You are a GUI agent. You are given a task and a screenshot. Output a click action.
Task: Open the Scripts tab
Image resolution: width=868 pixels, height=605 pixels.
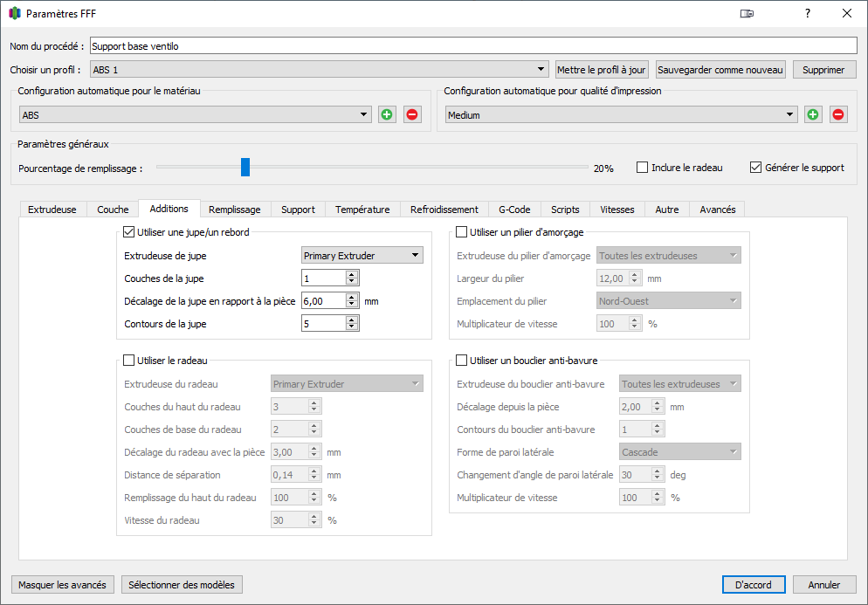pos(565,210)
